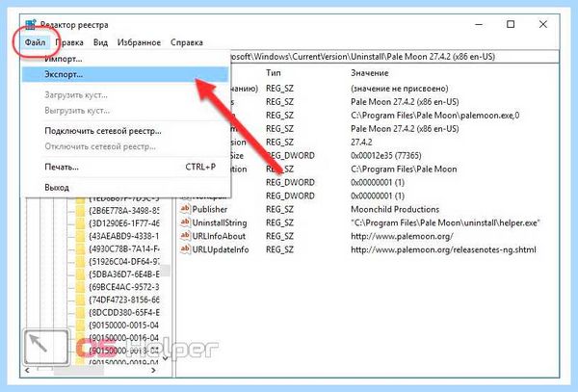Click folder icon of {51926C04-DF64 key
The height and width of the screenshot is (392, 578).
pos(80,262)
